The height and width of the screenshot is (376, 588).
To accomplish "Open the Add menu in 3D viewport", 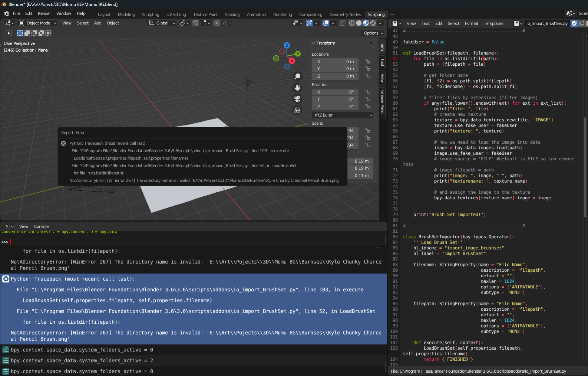I will 98,23.
